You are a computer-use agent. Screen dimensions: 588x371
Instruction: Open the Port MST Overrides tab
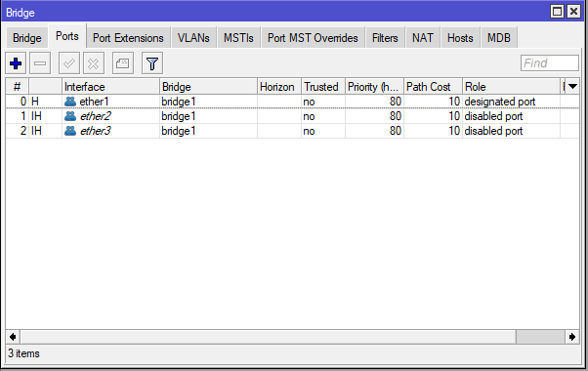point(313,38)
